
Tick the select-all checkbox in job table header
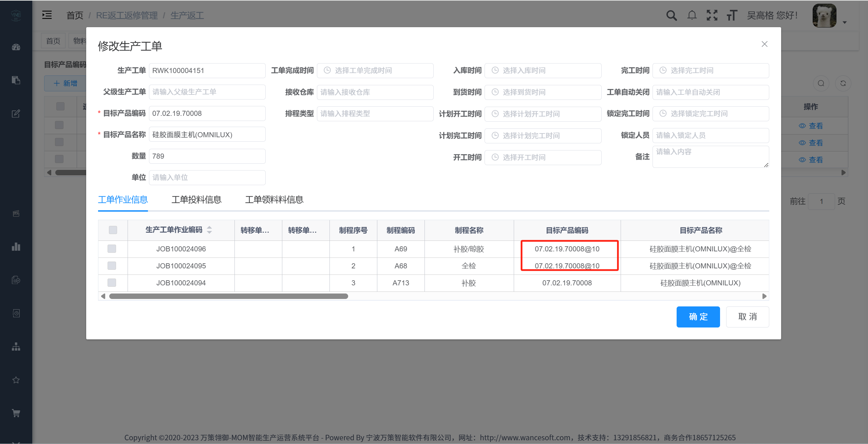tap(113, 230)
